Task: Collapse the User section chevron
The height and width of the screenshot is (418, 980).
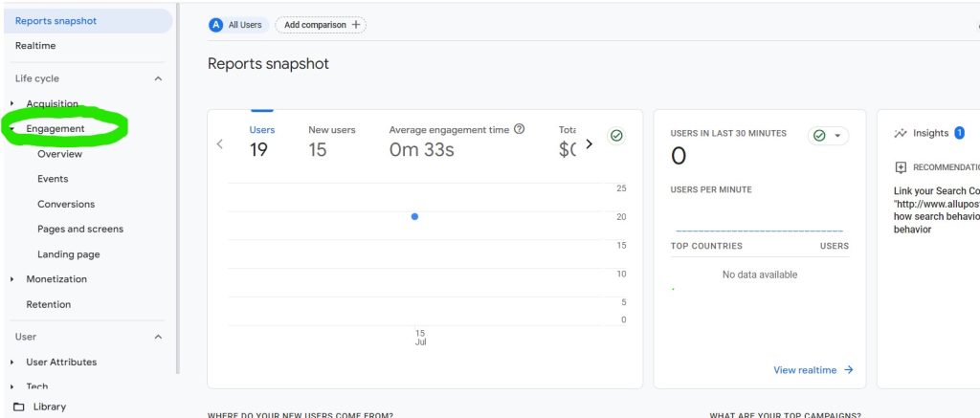Action: pyautogui.click(x=158, y=337)
